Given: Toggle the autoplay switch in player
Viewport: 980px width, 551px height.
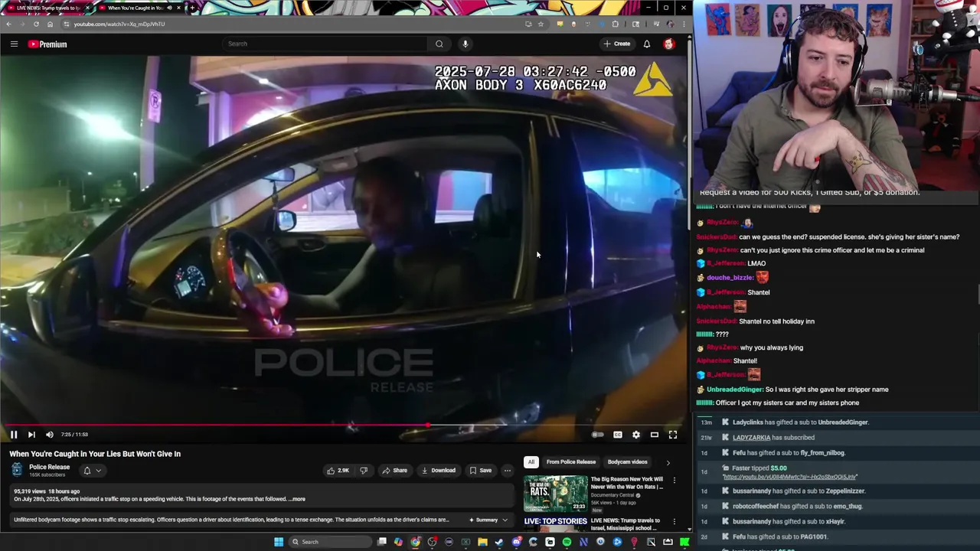Looking at the screenshot, I should coord(598,435).
